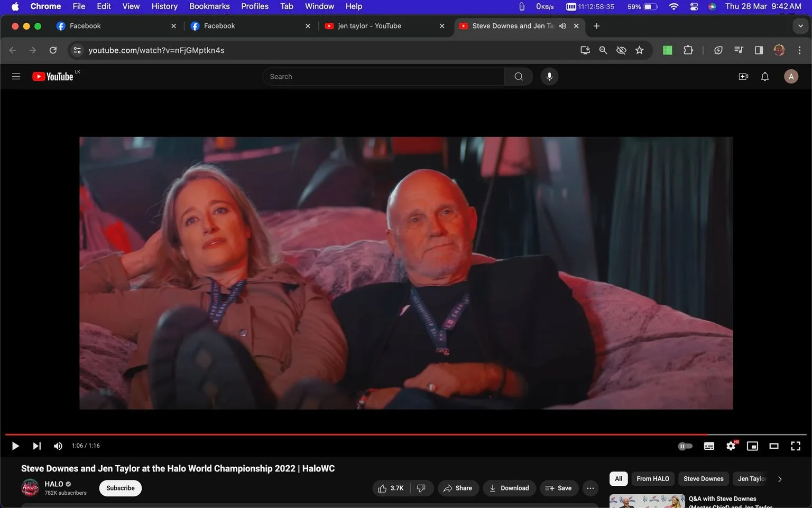This screenshot has width=812, height=508.
Task: Open more actions ellipsis menu
Action: (590, 488)
